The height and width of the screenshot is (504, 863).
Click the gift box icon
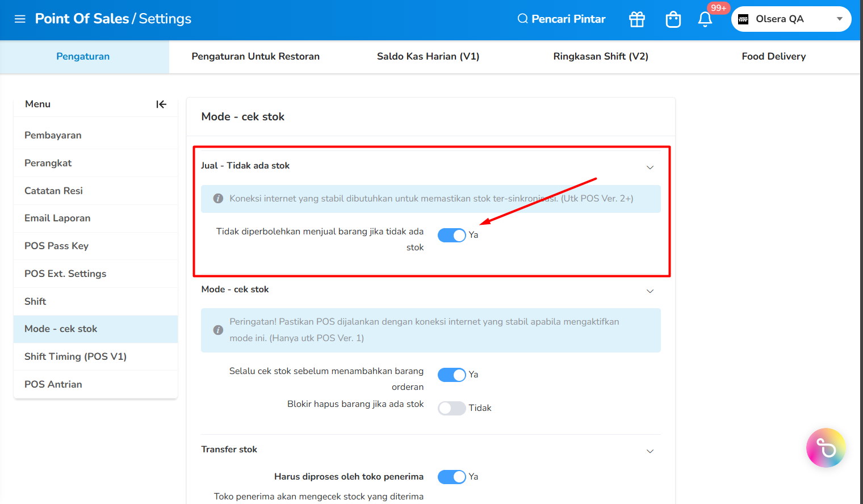click(637, 19)
